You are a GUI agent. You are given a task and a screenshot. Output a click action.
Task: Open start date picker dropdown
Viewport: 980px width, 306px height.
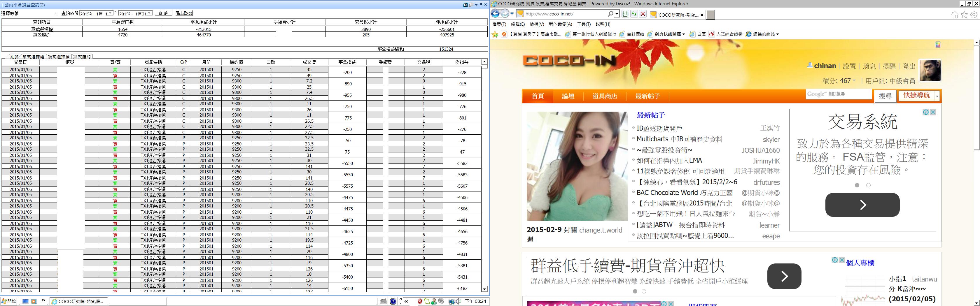coord(110,13)
